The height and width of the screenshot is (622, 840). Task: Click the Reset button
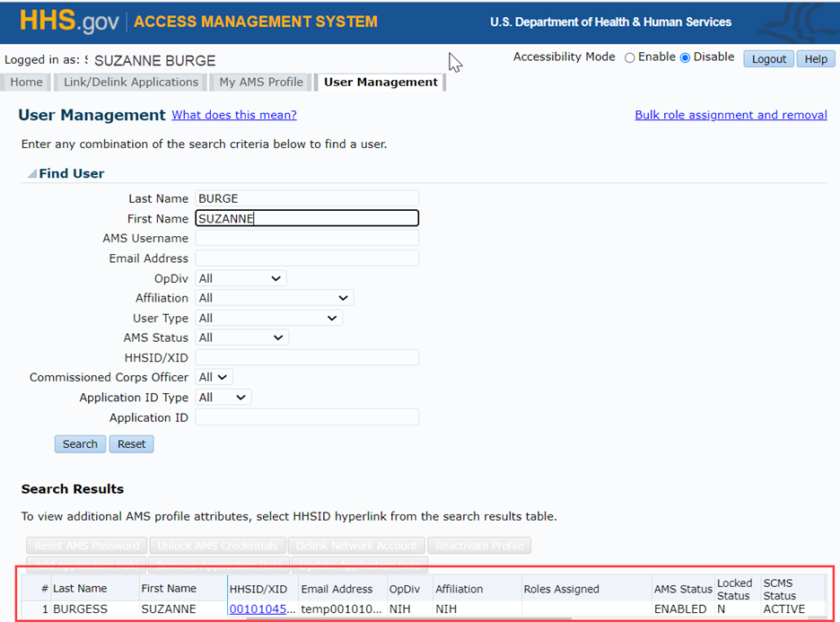(131, 444)
